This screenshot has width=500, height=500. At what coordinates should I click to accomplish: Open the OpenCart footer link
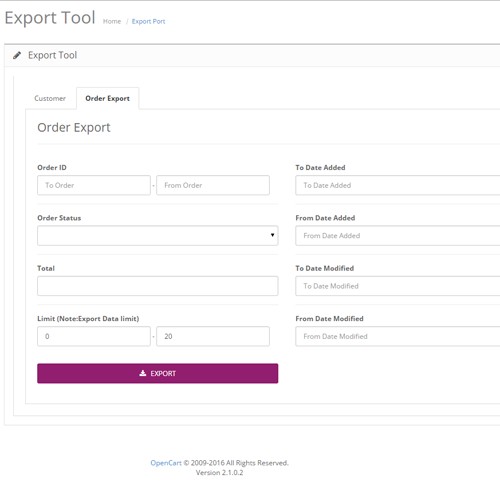(166, 463)
